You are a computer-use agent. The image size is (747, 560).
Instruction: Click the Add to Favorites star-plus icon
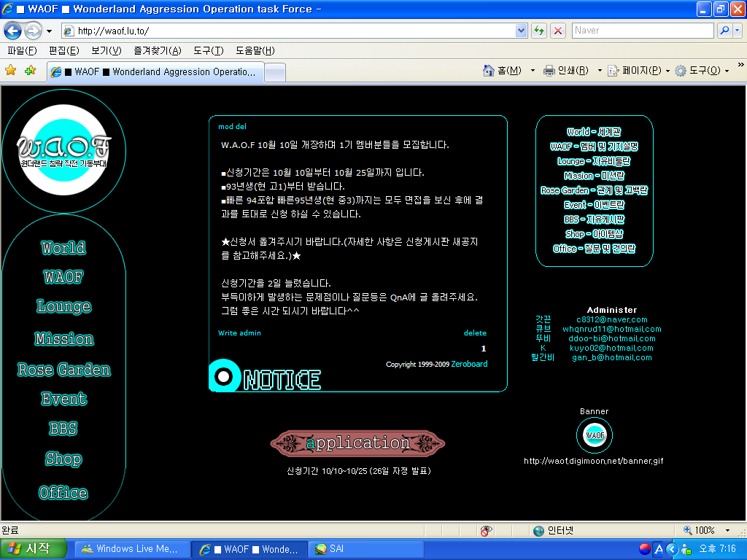pos(30,71)
